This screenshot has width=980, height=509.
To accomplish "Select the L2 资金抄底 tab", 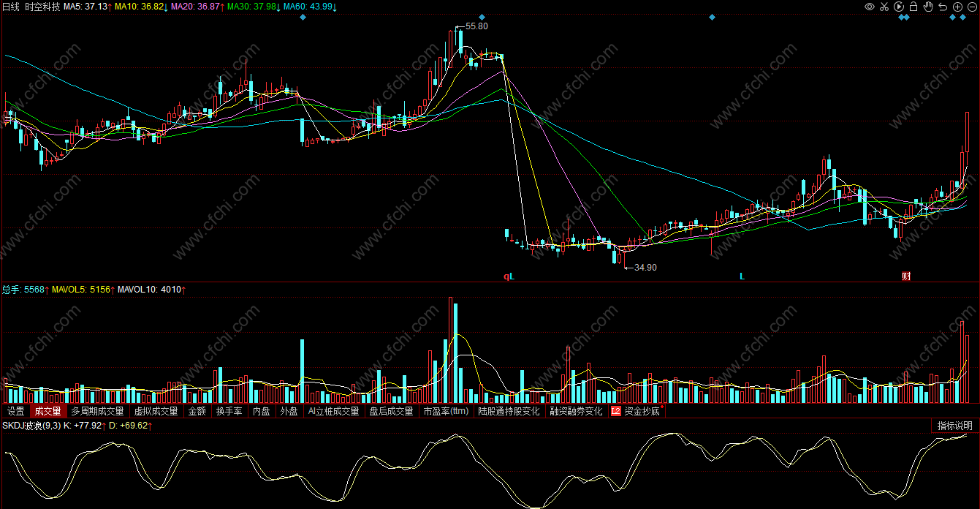I will pos(636,411).
